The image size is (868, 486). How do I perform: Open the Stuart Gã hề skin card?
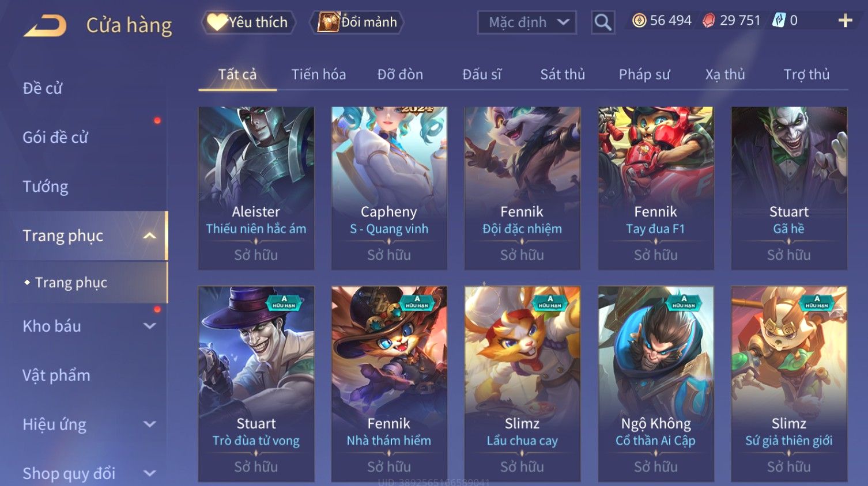pyautogui.click(x=789, y=188)
